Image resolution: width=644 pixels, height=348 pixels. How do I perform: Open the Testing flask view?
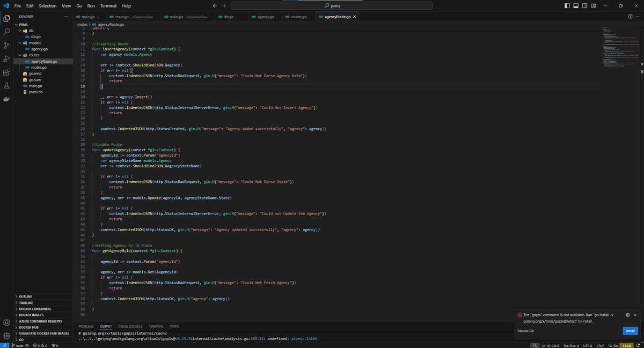point(6,86)
